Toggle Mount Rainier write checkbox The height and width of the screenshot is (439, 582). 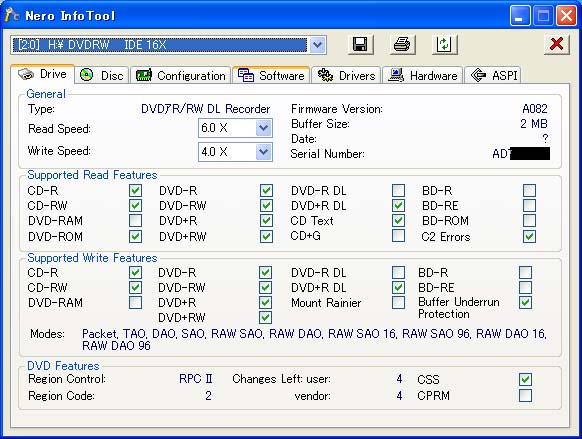pyautogui.click(x=398, y=302)
